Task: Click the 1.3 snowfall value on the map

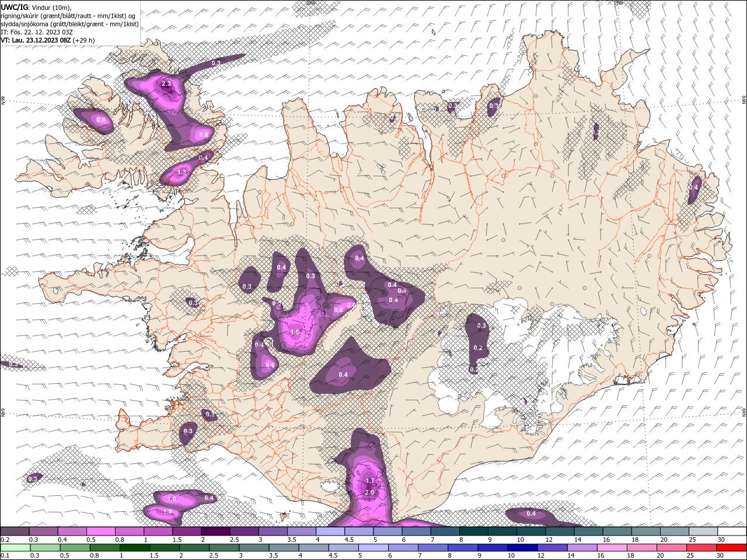Action: tap(181, 173)
